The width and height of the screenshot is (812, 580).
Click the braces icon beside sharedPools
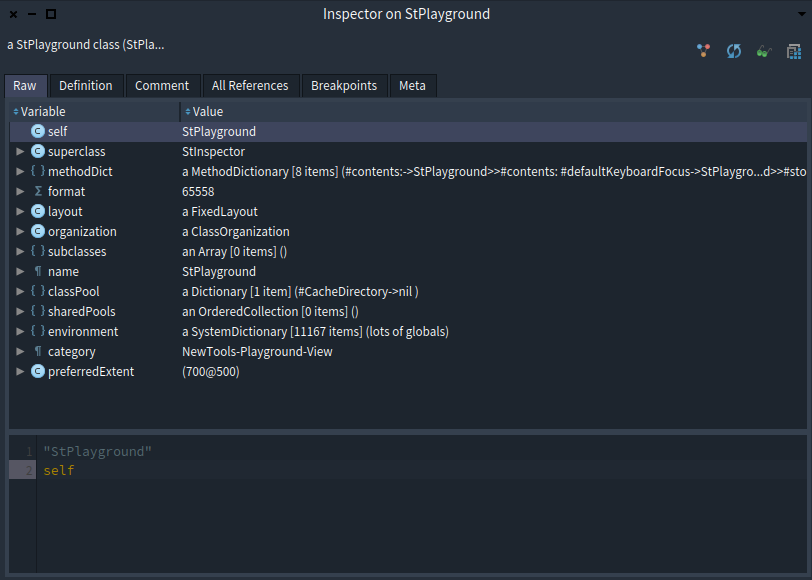point(38,311)
